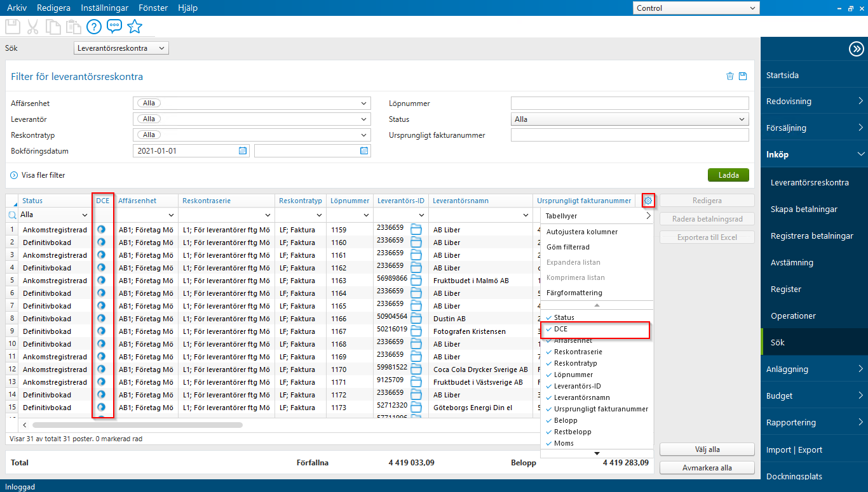The image size is (868, 492).
Task: Click the calendar icon next to Bokföringsdatum
Action: point(242,150)
